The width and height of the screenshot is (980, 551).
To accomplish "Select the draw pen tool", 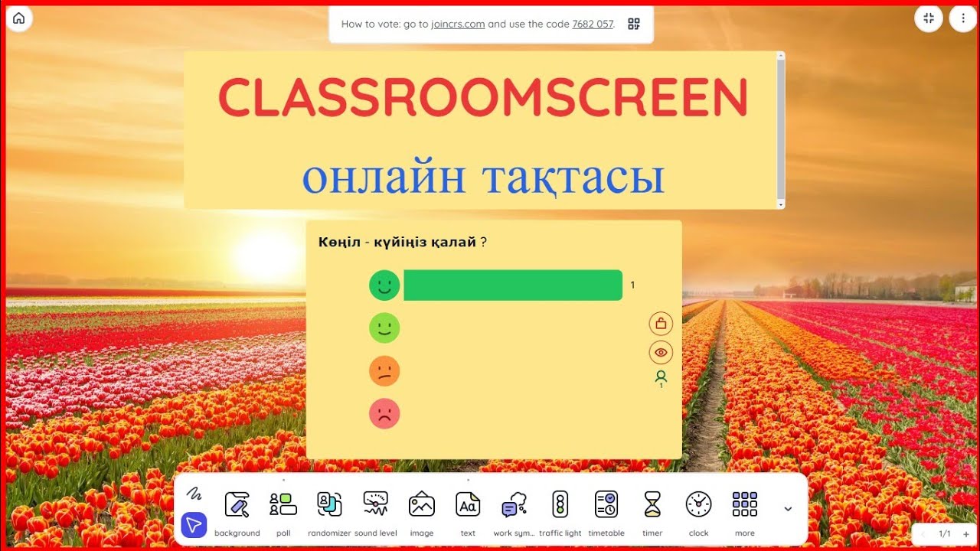I will [194, 494].
